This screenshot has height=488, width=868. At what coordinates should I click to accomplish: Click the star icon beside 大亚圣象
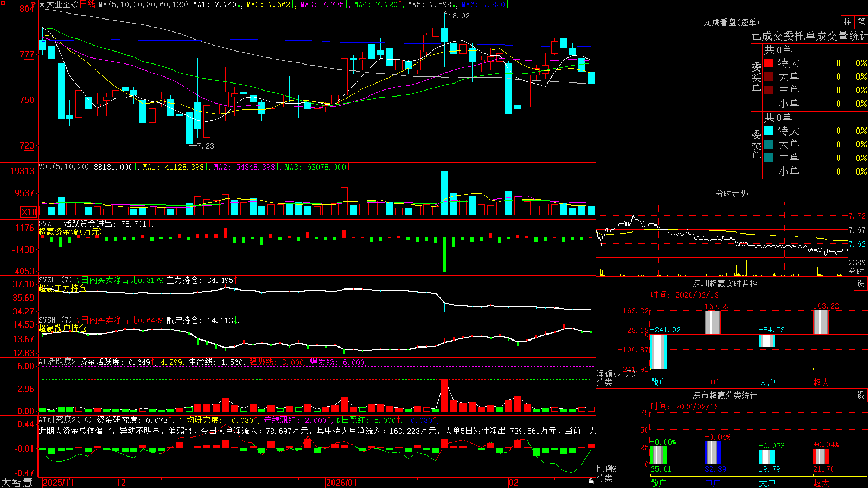click(42, 4)
